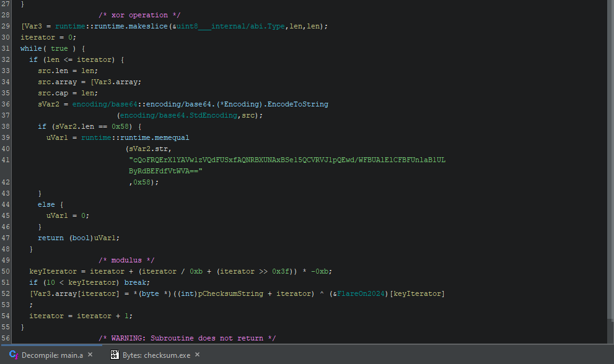Click the StdEncoding symbol on line 37
Image resolution: width=614 pixels, height=364 pixels.
[211, 115]
